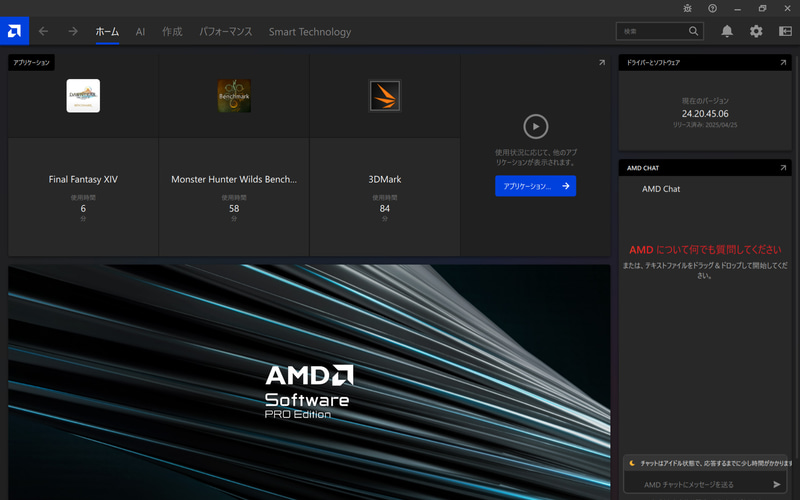Send chat message with arrow icon
This screenshot has width=800, height=500.
pyautogui.click(x=777, y=484)
